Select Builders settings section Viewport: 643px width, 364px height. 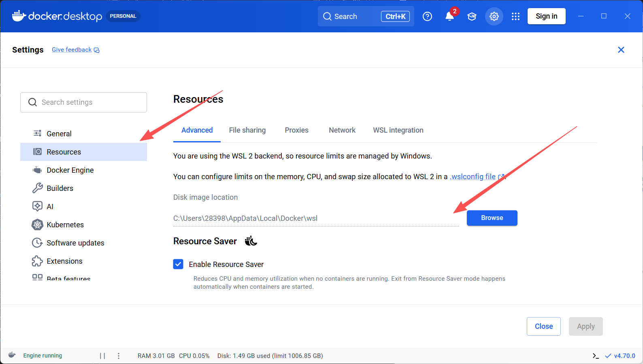tap(83, 188)
